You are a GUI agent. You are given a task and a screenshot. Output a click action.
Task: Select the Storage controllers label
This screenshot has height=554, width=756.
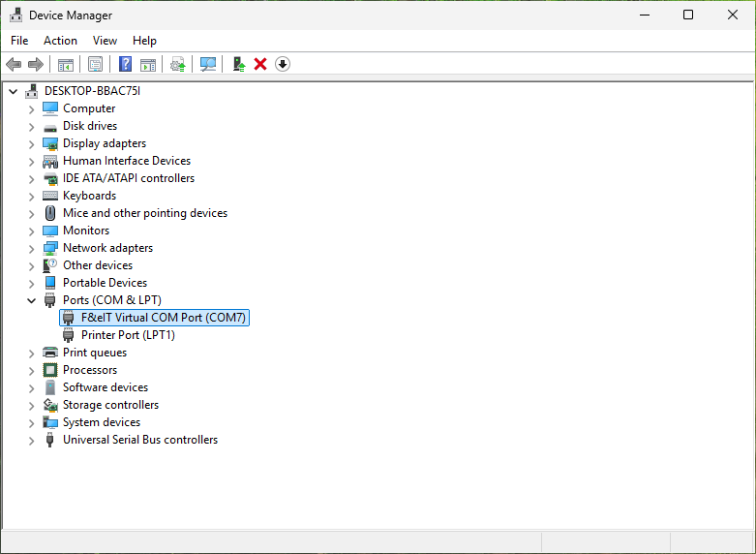111,405
